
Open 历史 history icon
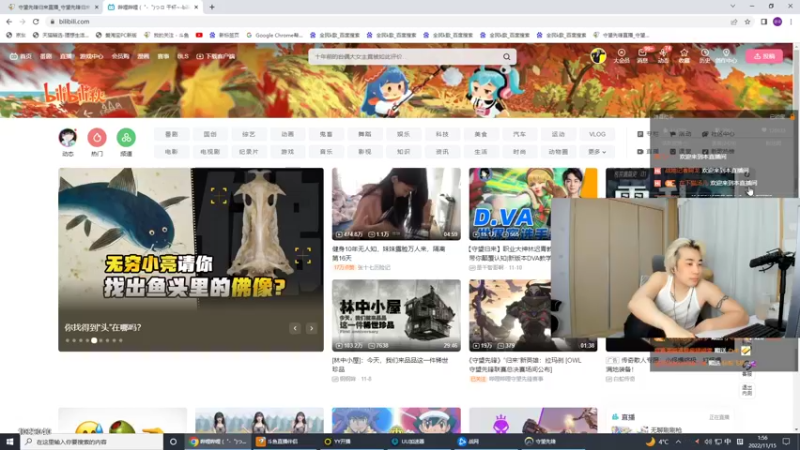(705, 56)
